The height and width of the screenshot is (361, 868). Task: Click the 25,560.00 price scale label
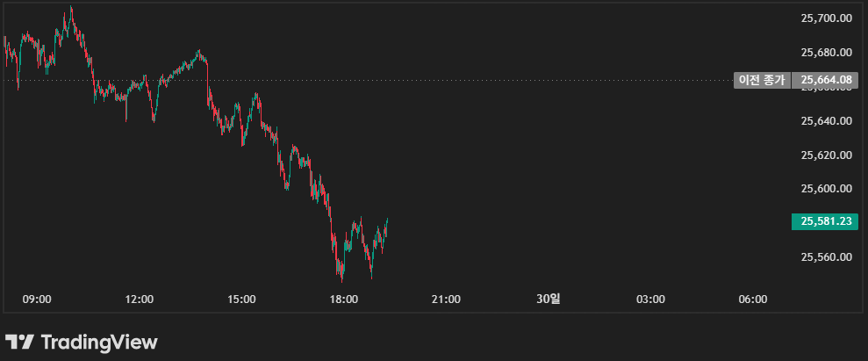click(827, 257)
